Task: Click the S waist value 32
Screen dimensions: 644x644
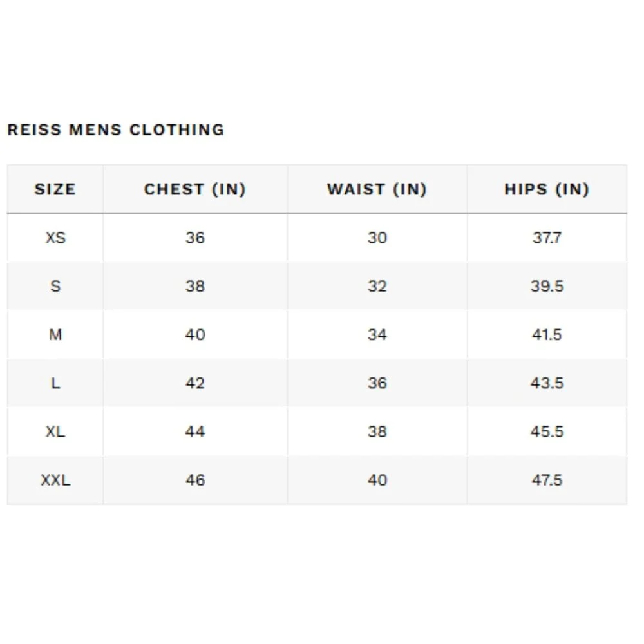Action: (x=377, y=287)
